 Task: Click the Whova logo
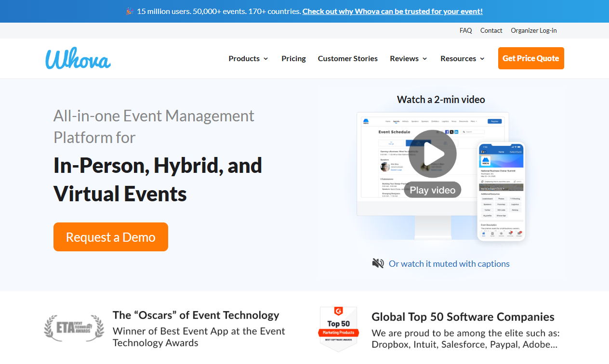coord(78,58)
